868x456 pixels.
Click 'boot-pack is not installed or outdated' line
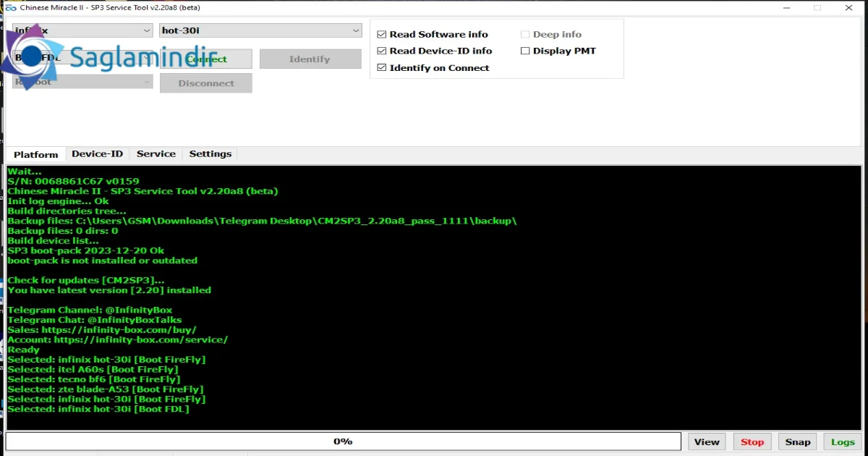coord(103,260)
